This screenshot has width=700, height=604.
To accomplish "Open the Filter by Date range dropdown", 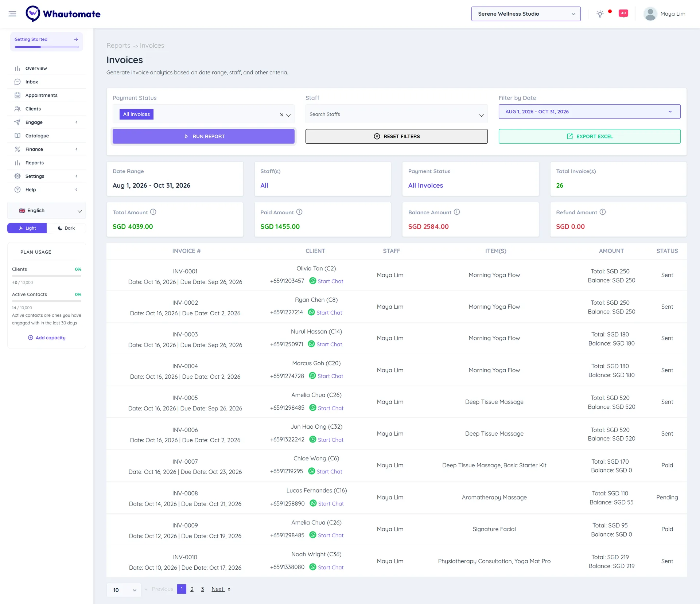I will coord(589,112).
